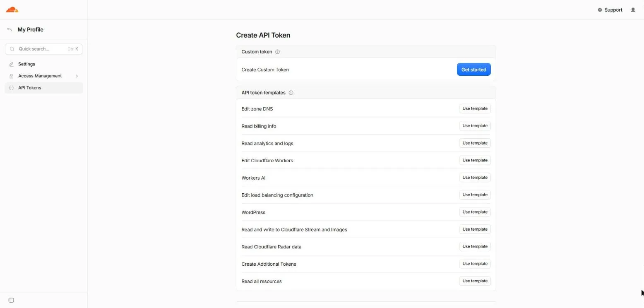Click the Custom token header text
Screen dimensions: 644x308
257,52
